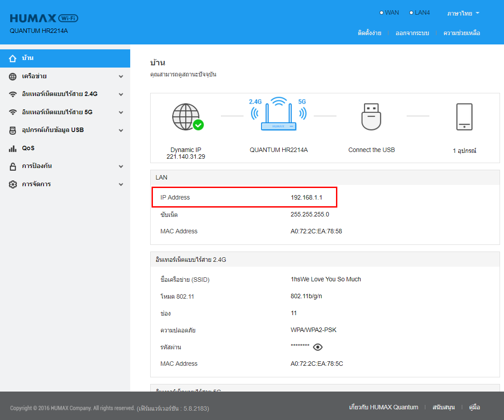Expand the การป้องกัน menu chevron

point(121,167)
